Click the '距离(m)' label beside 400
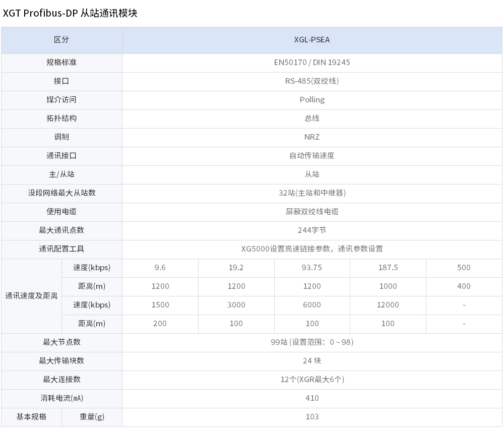The image size is (504, 428). click(x=92, y=286)
